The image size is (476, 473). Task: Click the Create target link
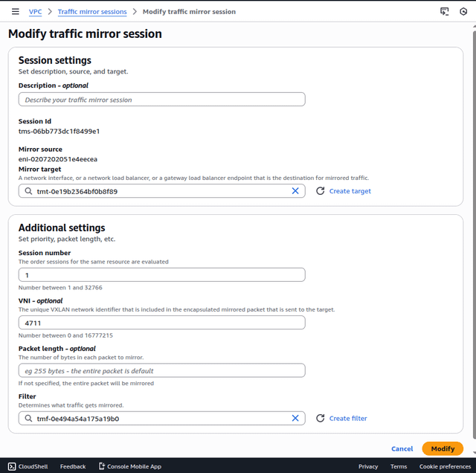click(x=350, y=191)
